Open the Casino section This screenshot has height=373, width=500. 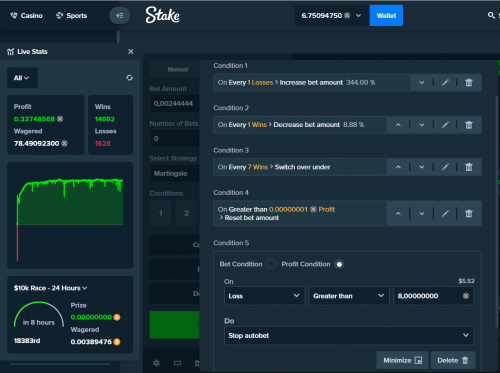[26, 15]
